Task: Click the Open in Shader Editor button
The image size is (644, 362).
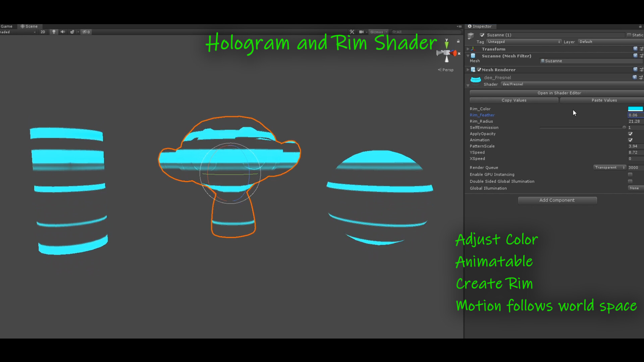Action: click(559, 93)
